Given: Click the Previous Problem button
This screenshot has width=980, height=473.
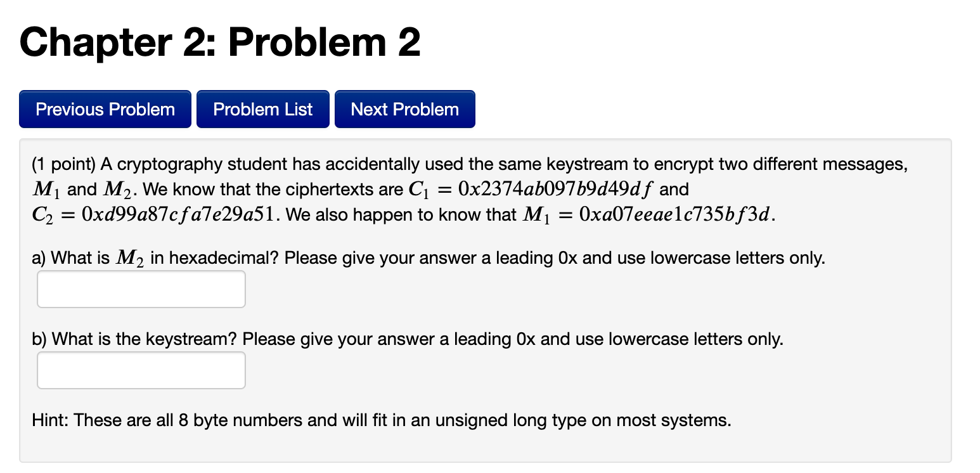Looking at the screenshot, I should pos(105,108).
